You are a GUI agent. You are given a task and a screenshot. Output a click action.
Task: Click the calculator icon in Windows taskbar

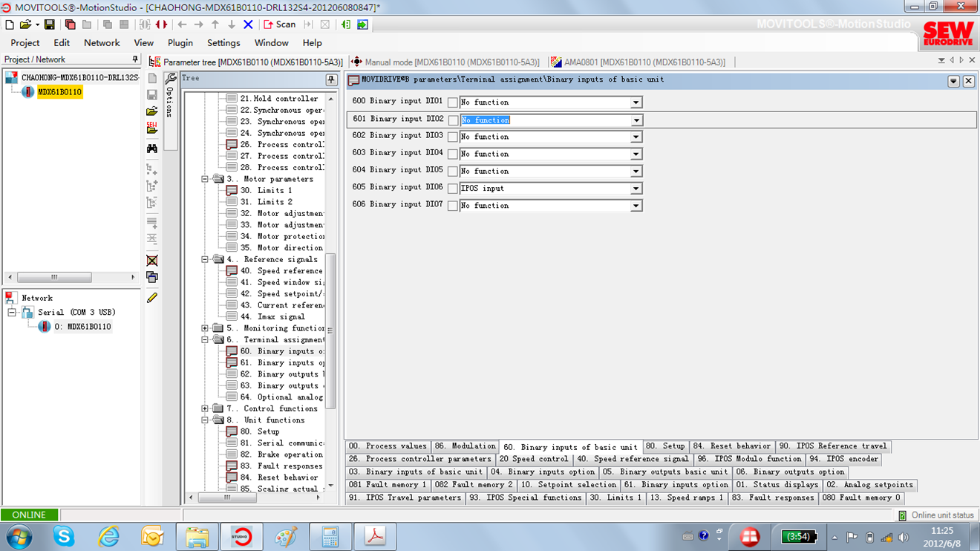pyautogui.click(x=330, y=535)
